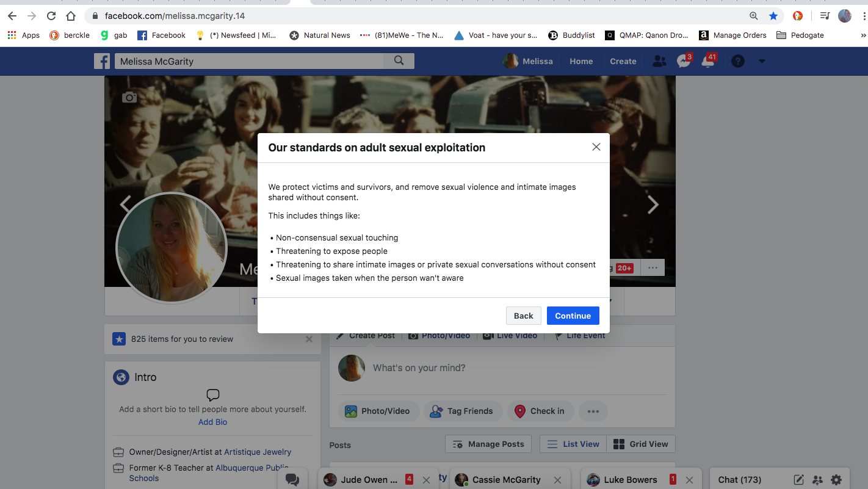The height and width of the screenshot is (489, 868).
Task: Click the create new group icon
Action: click(818, 480)
